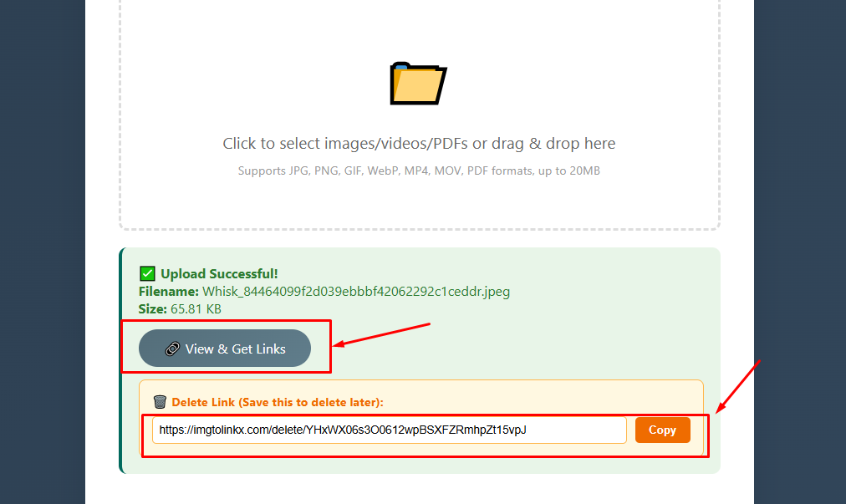Screen dimensions: 846x504
Task: Open View & Get Links
Action: [224, 348]
